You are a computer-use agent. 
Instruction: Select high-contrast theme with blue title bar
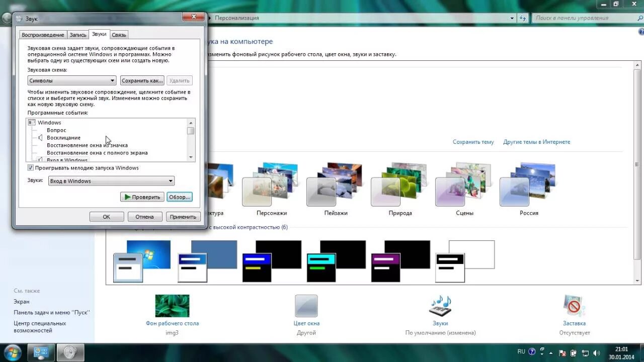pyautogui.click(x=272, y=261)
